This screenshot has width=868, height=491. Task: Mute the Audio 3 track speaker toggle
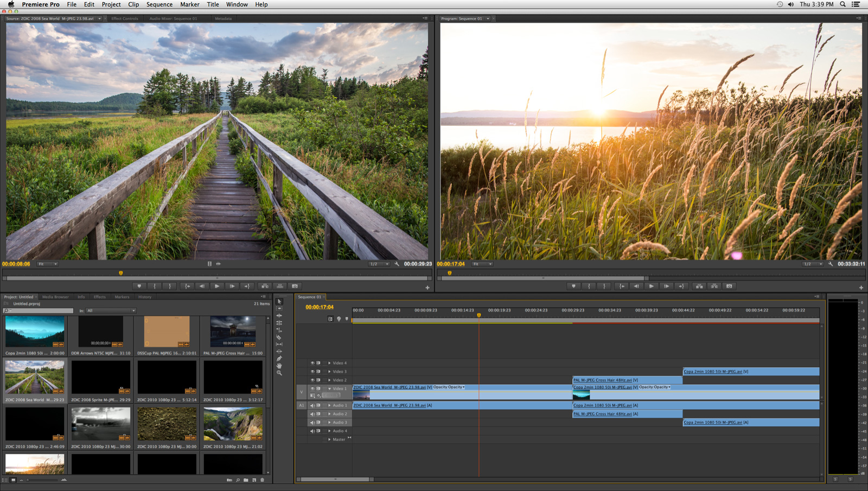312,422
